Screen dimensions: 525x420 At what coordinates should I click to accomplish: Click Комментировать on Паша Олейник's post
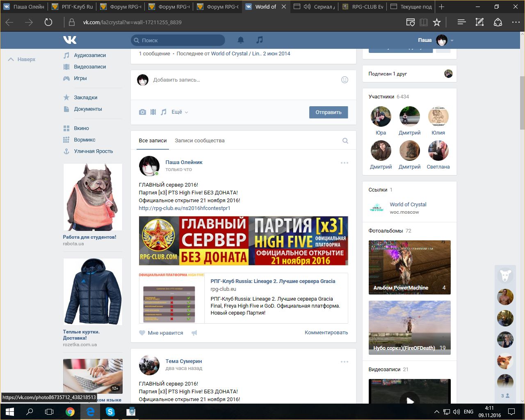pyautogui.click(x=326, y=333)
